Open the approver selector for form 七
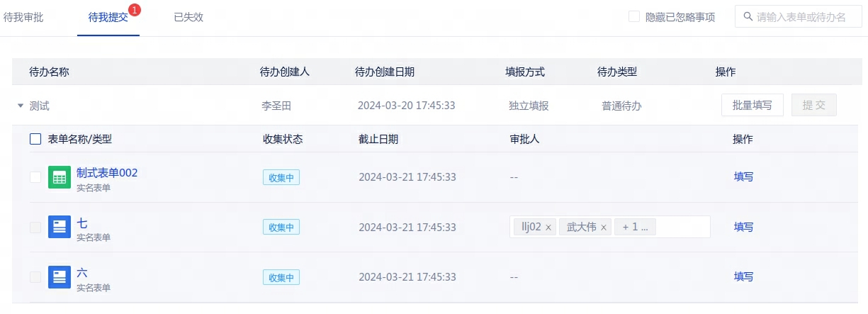The height and width of the screenshot is (314, 868). [684, 227]
